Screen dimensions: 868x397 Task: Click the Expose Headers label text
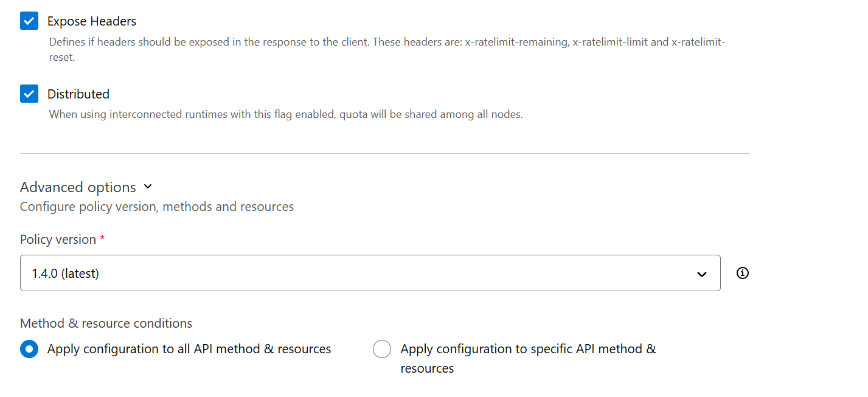click(92, 21)
